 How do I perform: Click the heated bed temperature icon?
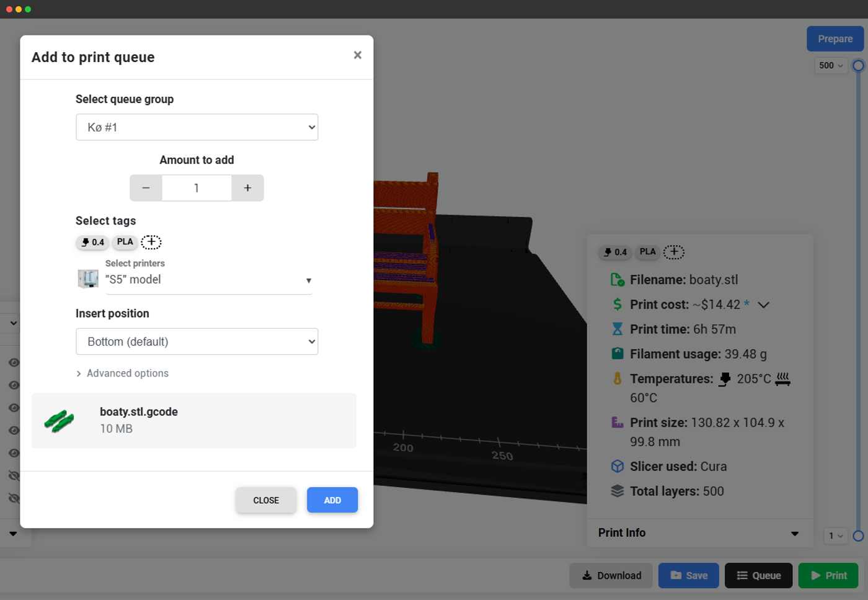tap(783, 378)
